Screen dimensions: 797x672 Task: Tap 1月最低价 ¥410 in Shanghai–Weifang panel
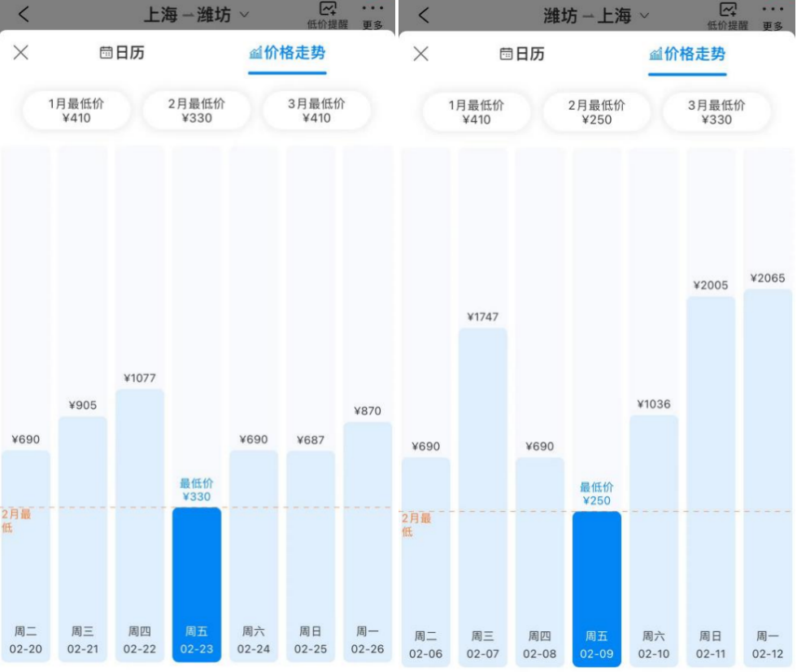point(76,111)
